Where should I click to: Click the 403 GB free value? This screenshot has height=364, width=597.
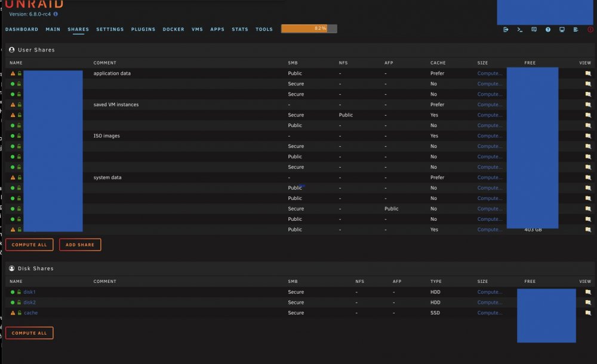pyautogui.click(x=533, y=230)
